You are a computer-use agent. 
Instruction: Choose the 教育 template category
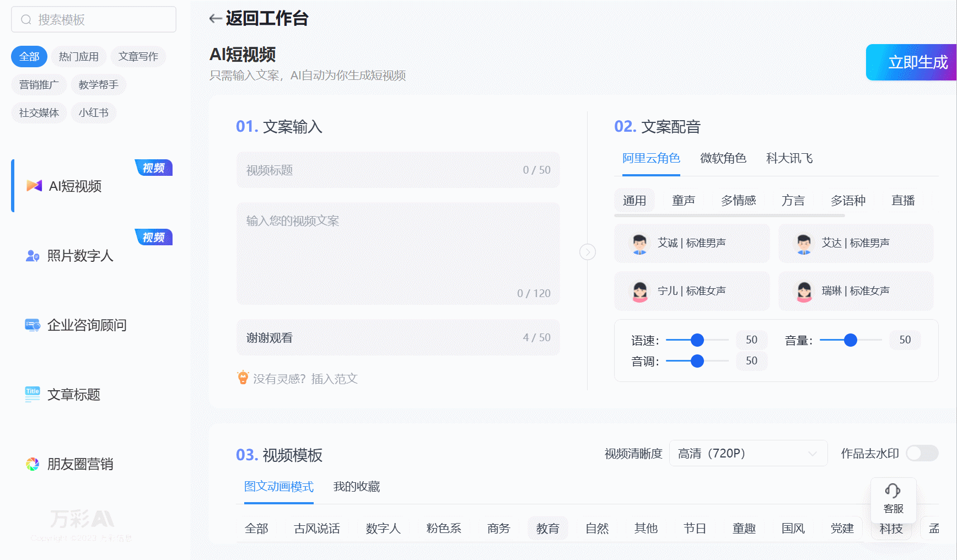(548, 529)
